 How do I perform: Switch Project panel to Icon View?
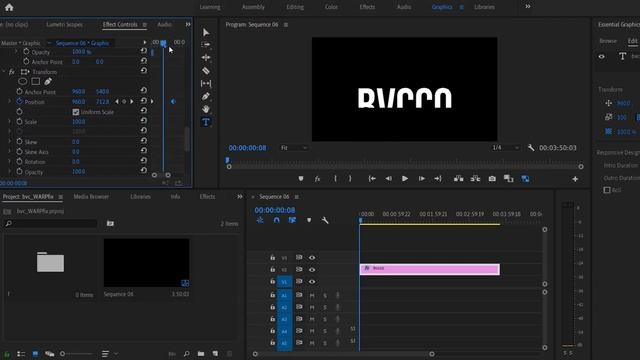[35, 353]
